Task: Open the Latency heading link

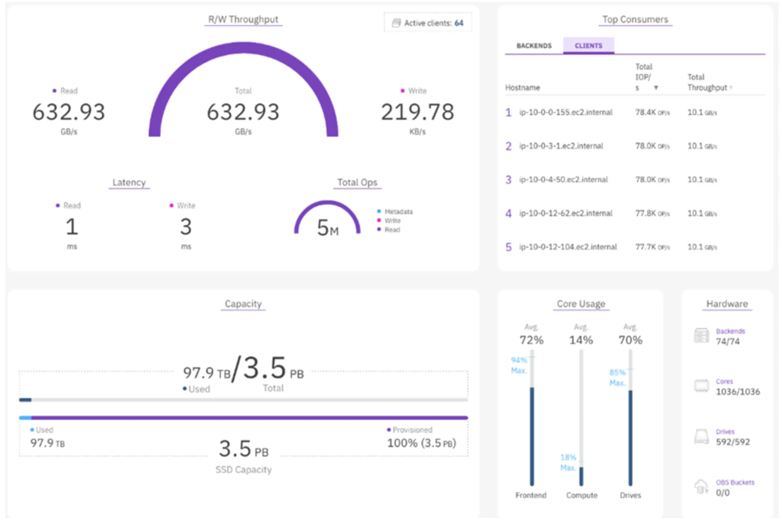Action: (x=129, y=182)
